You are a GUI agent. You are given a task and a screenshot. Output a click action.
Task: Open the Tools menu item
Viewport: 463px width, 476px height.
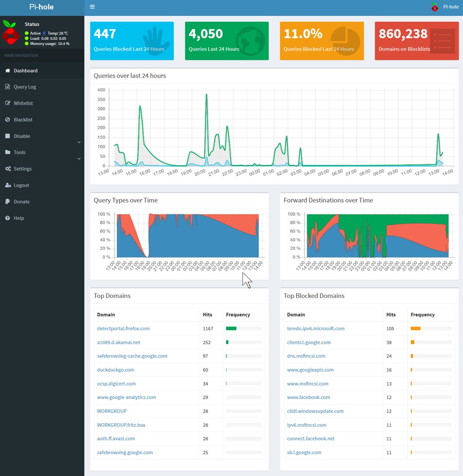(20, 152)
